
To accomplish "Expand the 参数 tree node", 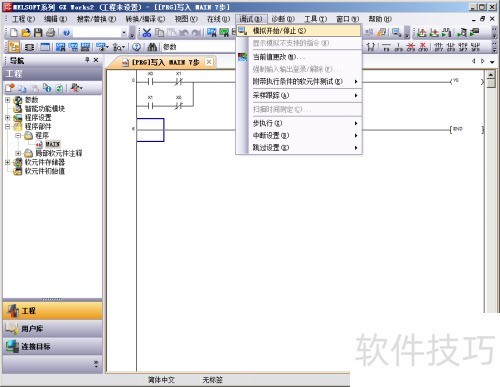I will click(8, 100).
